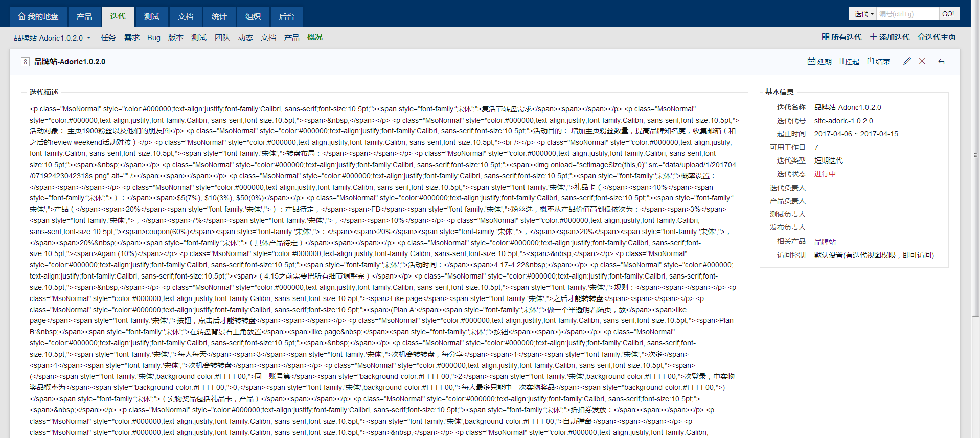Focus the 编号(ctrl+g) search field

click(x=908, y=14)
